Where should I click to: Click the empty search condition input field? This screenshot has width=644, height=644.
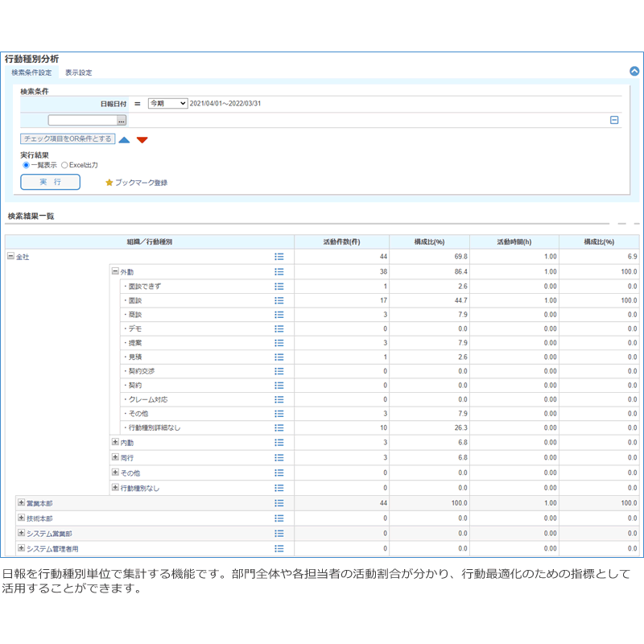[82, 120]
